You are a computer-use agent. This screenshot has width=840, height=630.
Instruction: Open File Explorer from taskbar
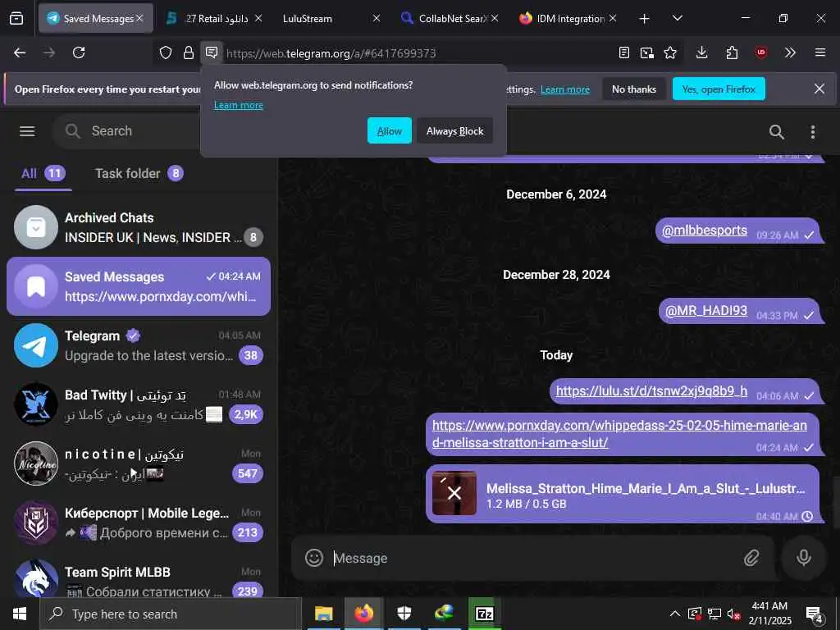[323, 614]
